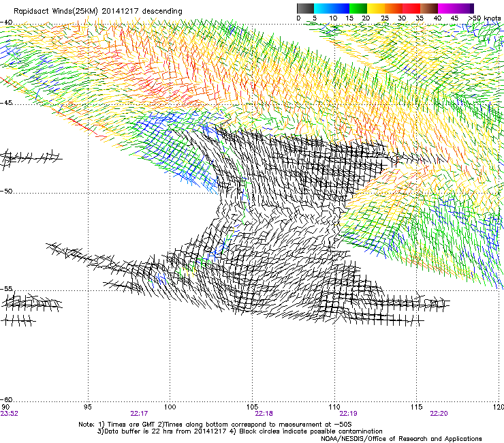Click the '90' longitude label

click(5, 407)
